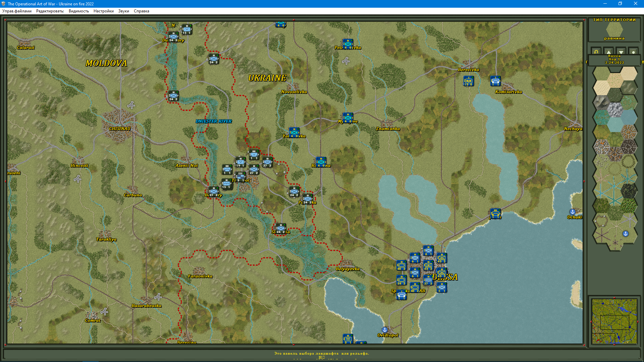Viewport: 644px width, 362px height.
Task: Select the open plain terrain hex tile
Action: pyautogui.click(x=602, y=73)
